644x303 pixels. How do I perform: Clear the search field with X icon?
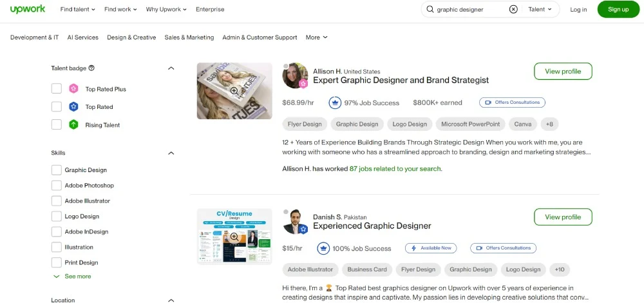tap(513, 10)
